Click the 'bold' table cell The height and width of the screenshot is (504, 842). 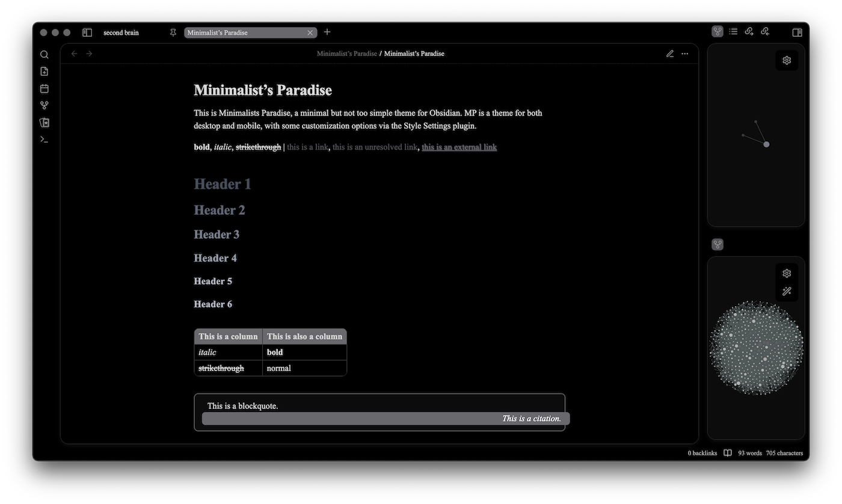point(304,352)
